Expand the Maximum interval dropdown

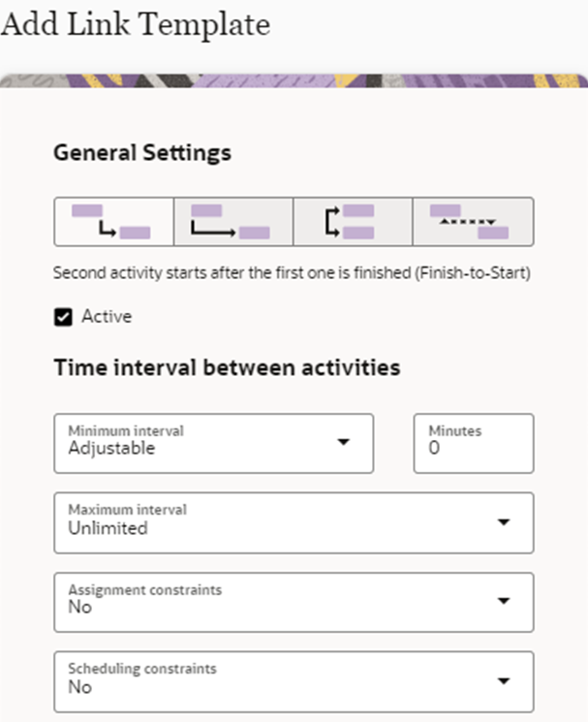coord(294,522)
